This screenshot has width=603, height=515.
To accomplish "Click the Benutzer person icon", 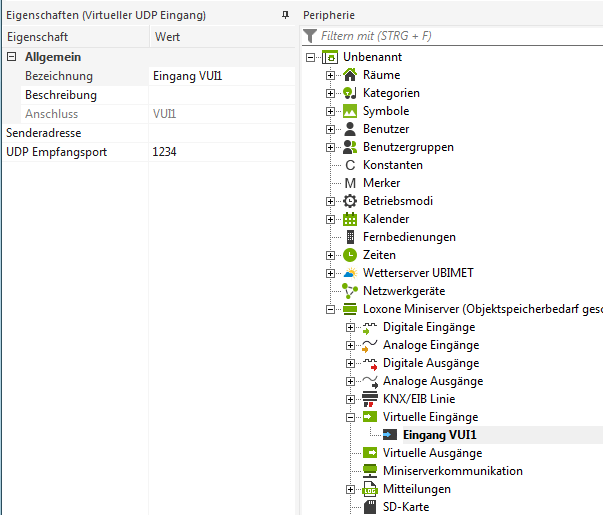I will click(x=350, y=129).
